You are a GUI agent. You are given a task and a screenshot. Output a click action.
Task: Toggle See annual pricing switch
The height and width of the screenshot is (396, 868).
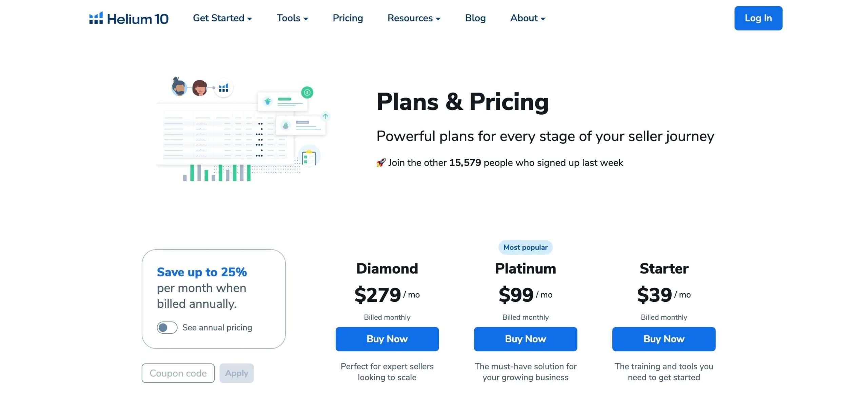point(167,328)
